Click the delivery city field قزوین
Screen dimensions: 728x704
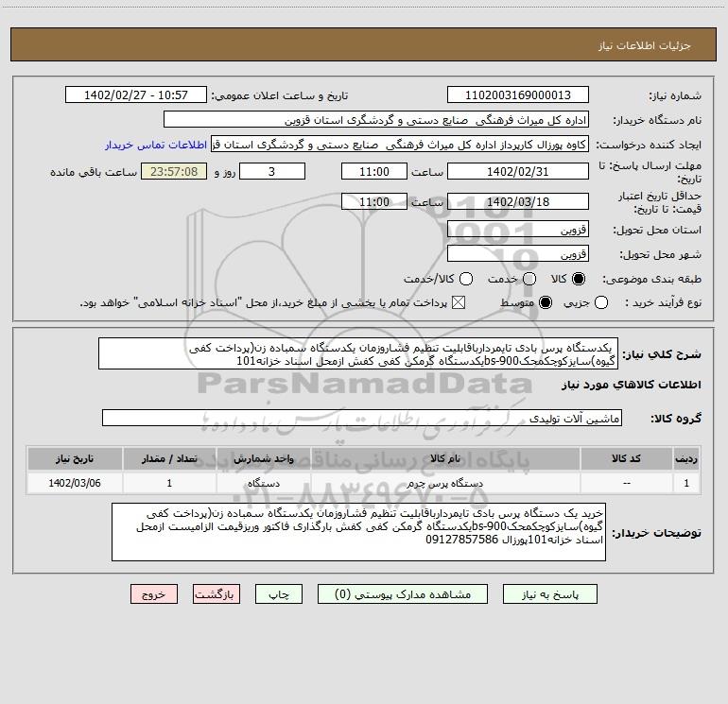(x=518, y=254)
